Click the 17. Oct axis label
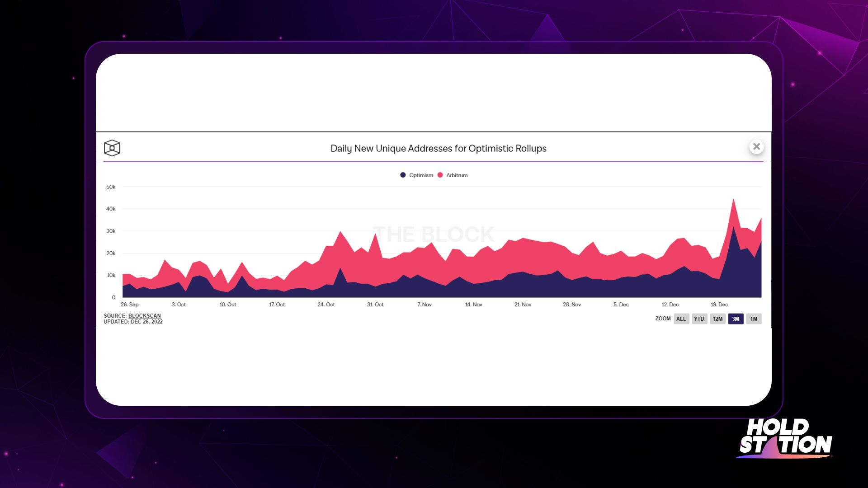Viewport: 868px width, 488px height. [277, 305]
